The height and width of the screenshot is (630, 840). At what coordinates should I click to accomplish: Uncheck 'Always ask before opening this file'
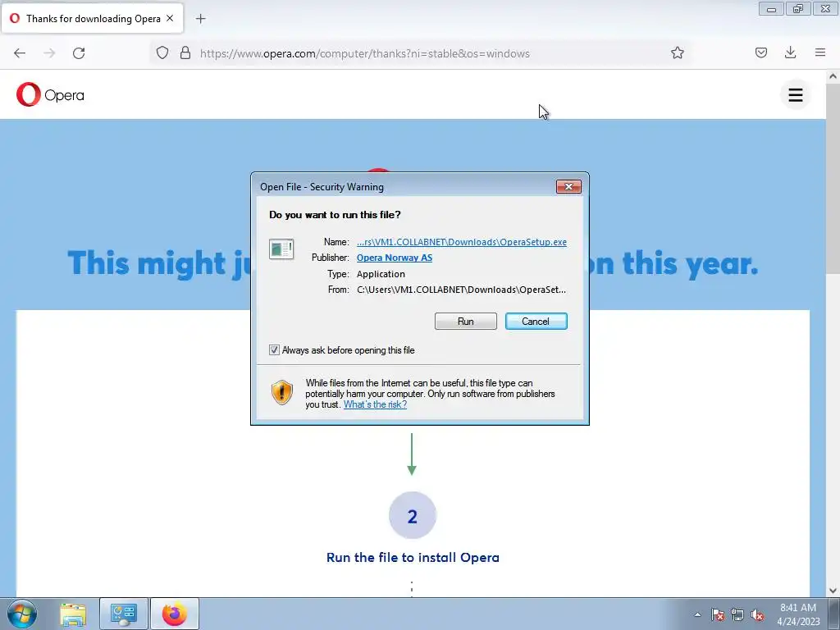pos(274,349)
